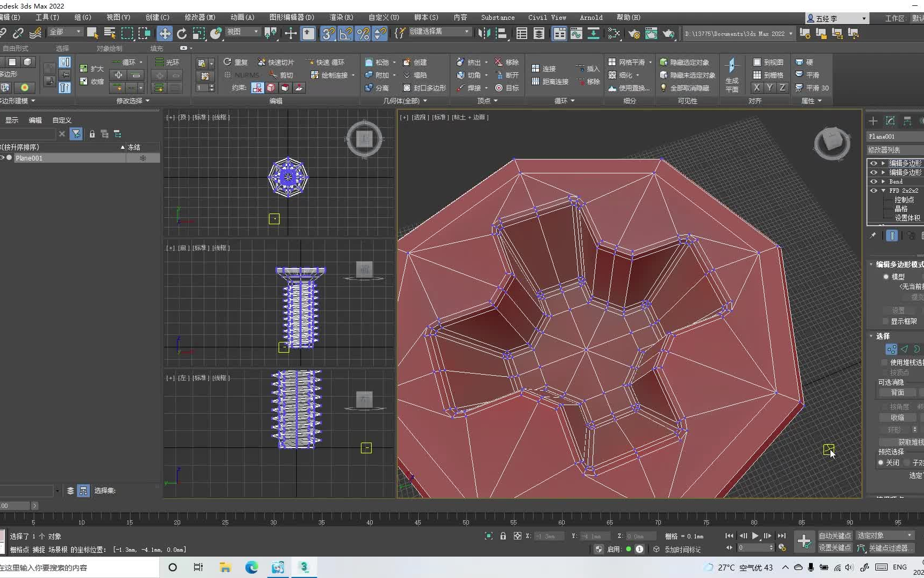Select the 挤出 (Extrude) tool icon
This screenshot has height=578, width=924.
tap(460, 63)
